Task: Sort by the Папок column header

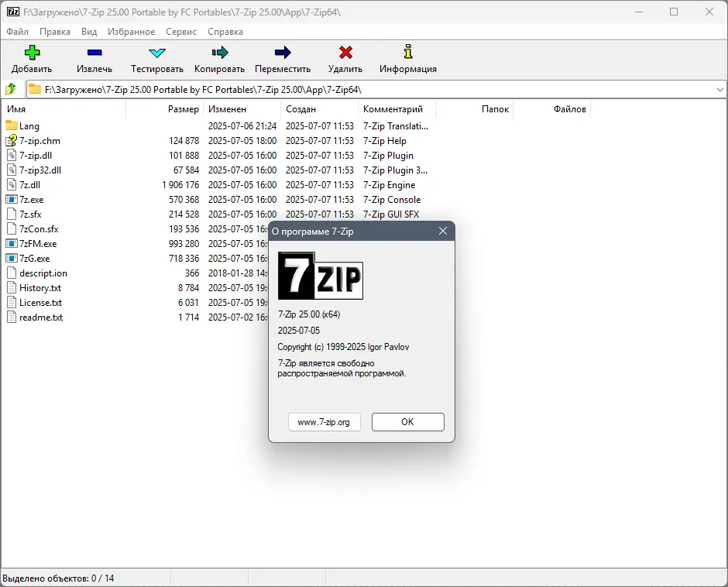Action: 475,109
